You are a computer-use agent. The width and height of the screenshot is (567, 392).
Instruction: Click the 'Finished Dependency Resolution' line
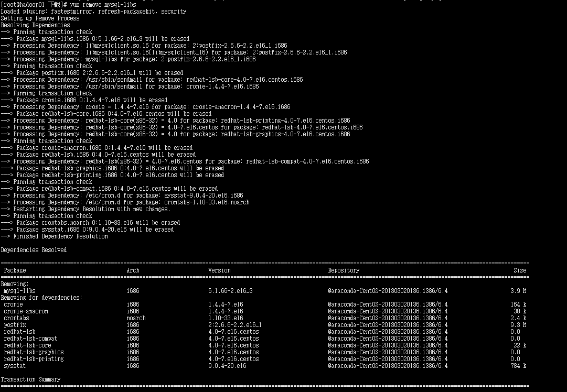tap(54, 237)
